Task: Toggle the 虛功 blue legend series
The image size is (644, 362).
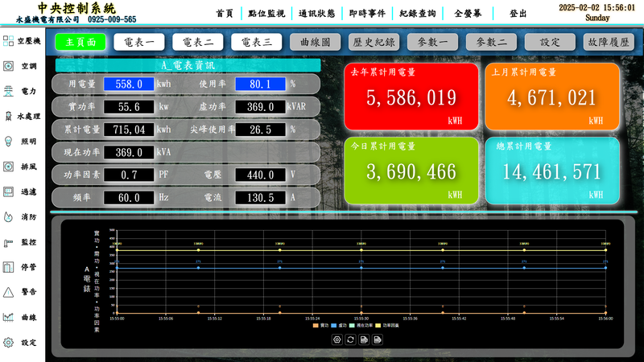Action: [x=339, y=326]
